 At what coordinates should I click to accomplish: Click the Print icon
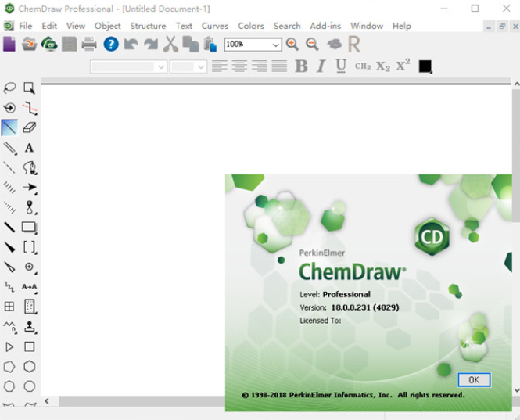point(89,44)
